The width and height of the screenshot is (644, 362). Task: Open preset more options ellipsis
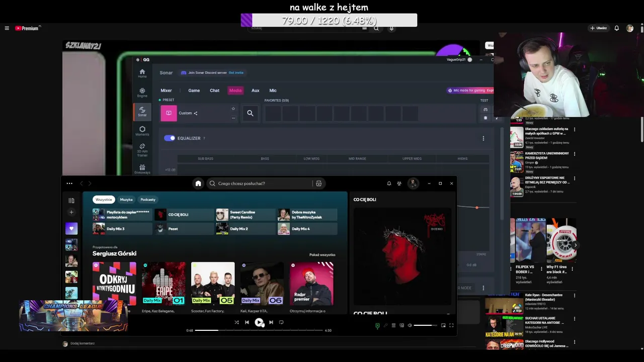click(233, 118)
